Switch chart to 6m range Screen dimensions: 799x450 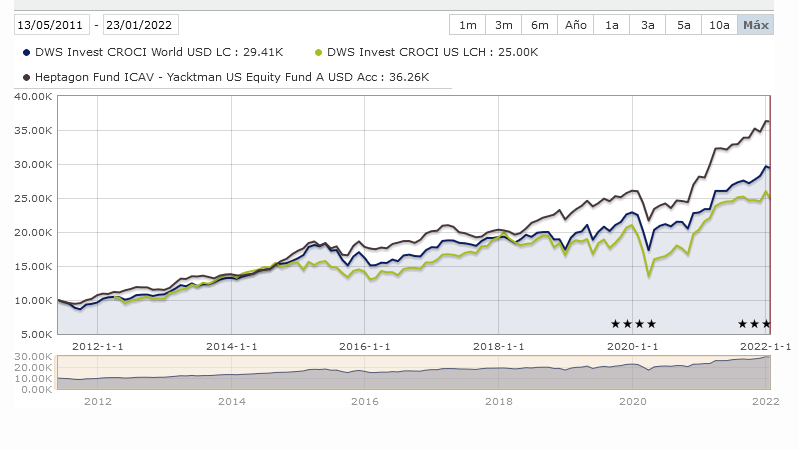pos(540,25)
